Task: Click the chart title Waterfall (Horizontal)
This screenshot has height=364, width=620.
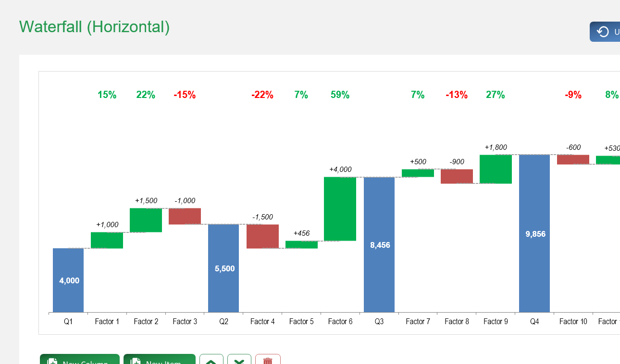Action: coord(94,27)
